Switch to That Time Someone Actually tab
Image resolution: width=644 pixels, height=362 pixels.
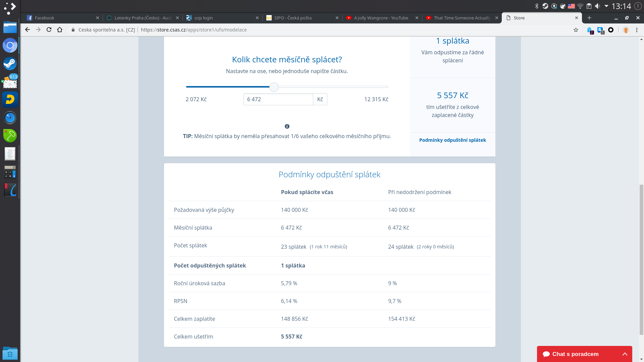click(463, 18)
